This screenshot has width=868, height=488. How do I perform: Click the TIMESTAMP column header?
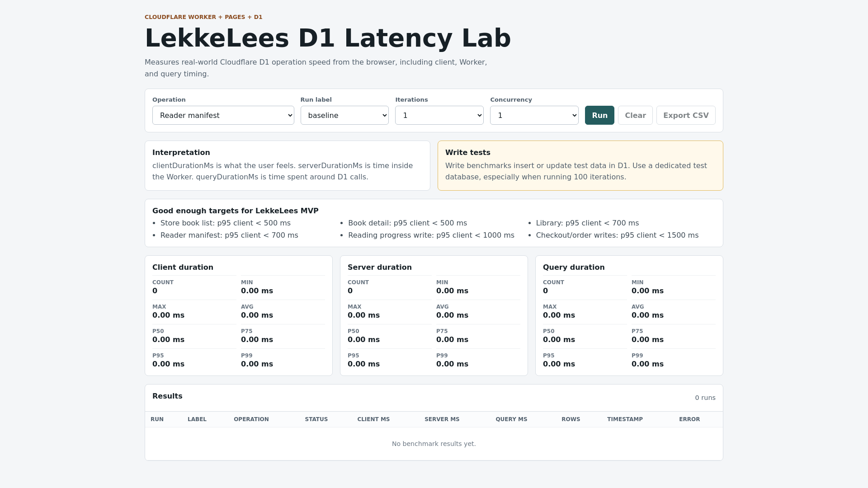[625, 419]
